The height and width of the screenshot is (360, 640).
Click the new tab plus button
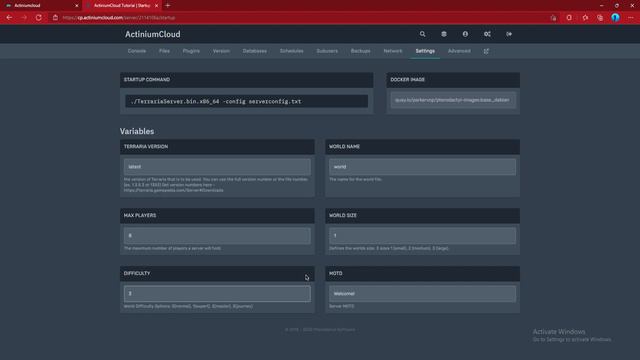[x=168, y=6]
